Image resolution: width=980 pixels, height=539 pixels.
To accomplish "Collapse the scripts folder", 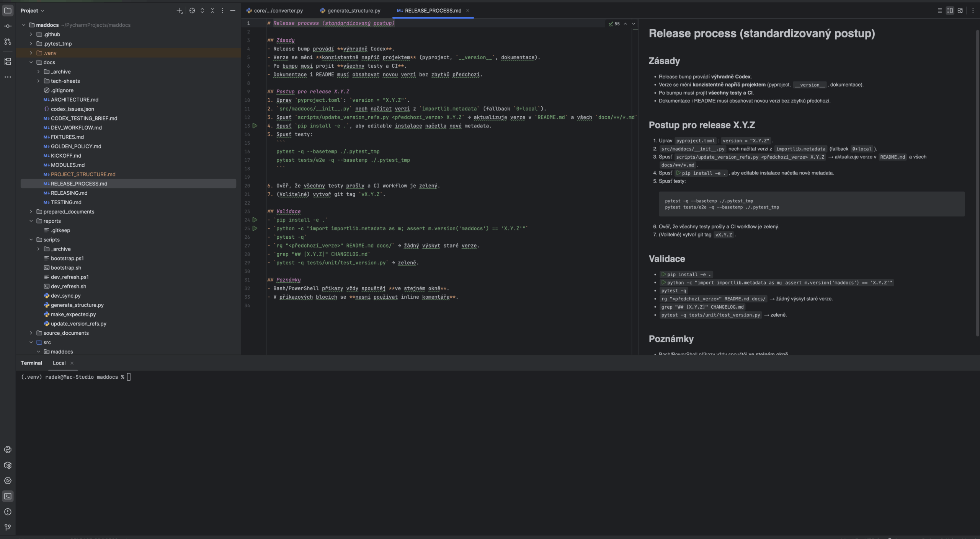I will pyautogui.click(x=31, y=239).
